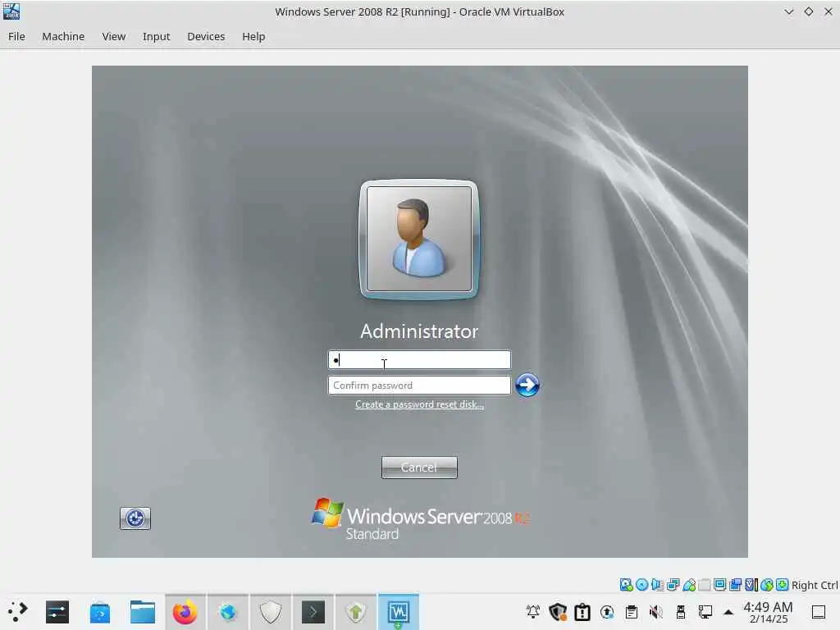Image resolution: width=840 pixels, height=630 pixels.
Task: Open the View menu
Action: tap(113, 36)
